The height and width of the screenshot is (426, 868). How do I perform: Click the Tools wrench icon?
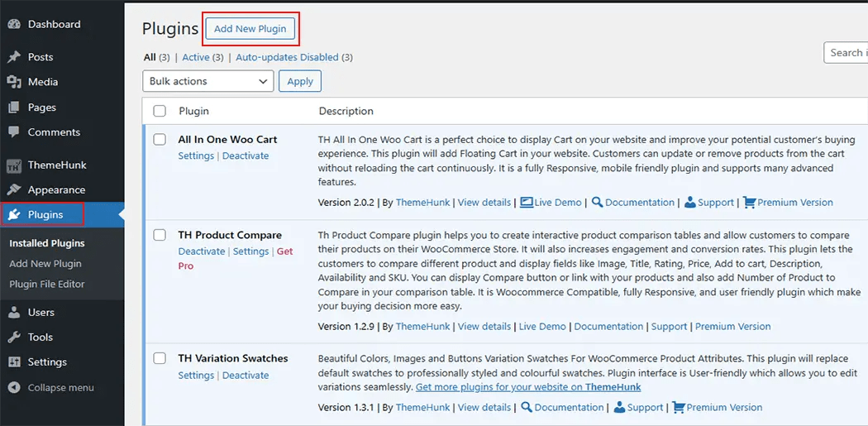pos(14,337)
